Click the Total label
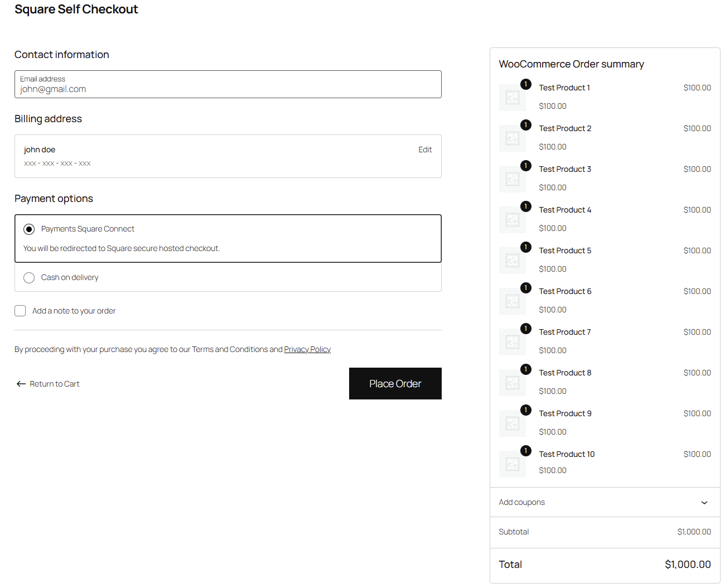 tap(510, 565)
